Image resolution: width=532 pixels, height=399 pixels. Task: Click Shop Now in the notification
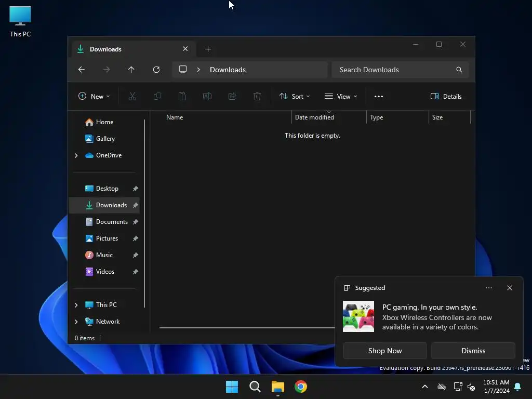tap(385, 351)
